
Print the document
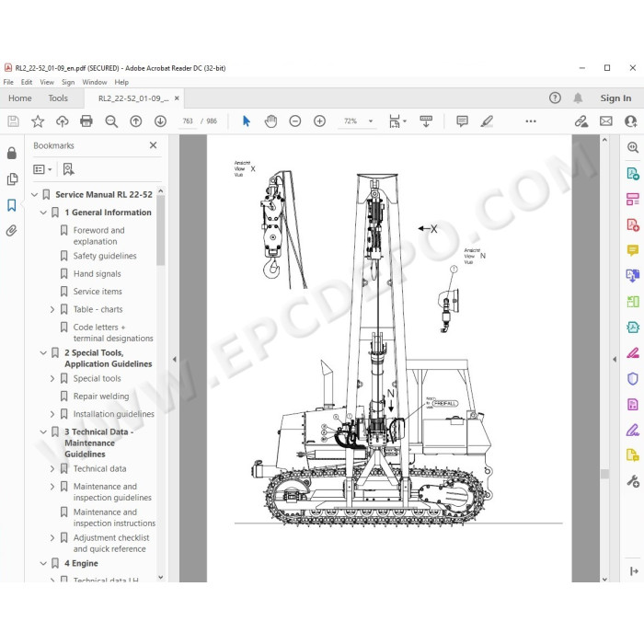click(x=86, y=121)
